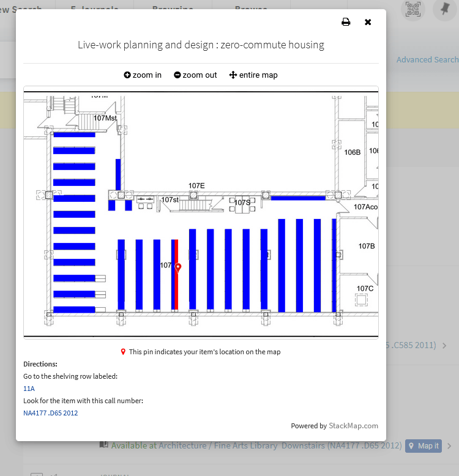Click Available at Architecture / Fine Arts Library link
459x476 pixels.
(257, 445)
